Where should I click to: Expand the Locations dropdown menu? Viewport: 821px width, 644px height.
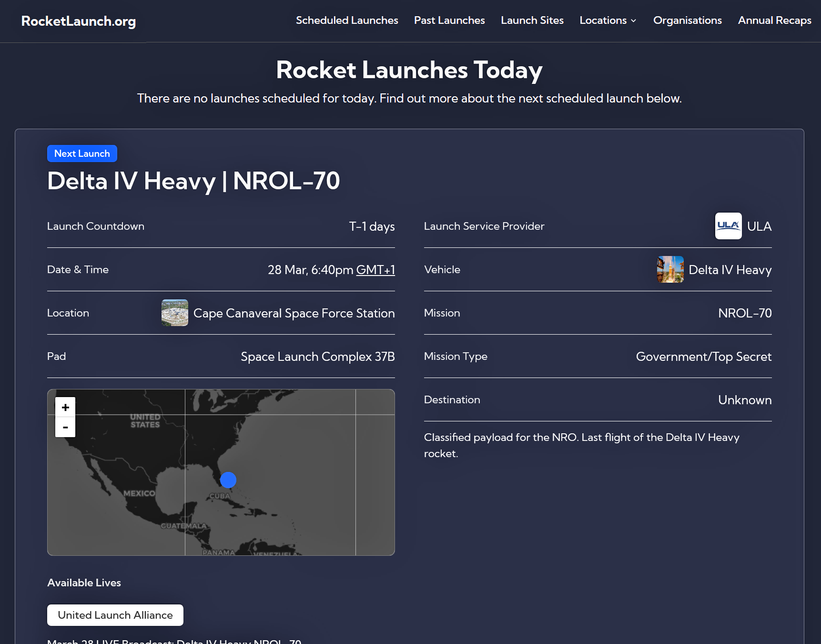[608, 20]
